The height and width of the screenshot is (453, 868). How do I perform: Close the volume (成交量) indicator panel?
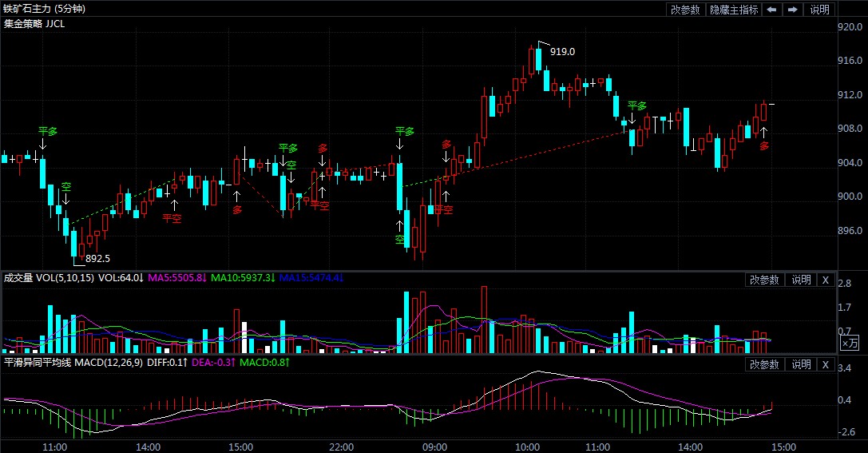(x=826, y=280)
